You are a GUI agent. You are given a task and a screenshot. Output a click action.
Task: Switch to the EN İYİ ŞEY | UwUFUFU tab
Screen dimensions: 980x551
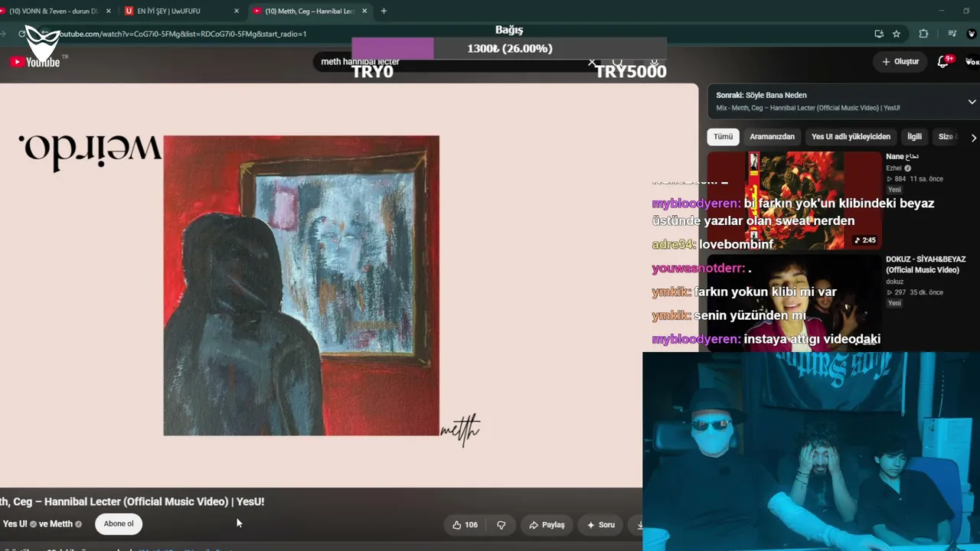(x=181, y=11)
